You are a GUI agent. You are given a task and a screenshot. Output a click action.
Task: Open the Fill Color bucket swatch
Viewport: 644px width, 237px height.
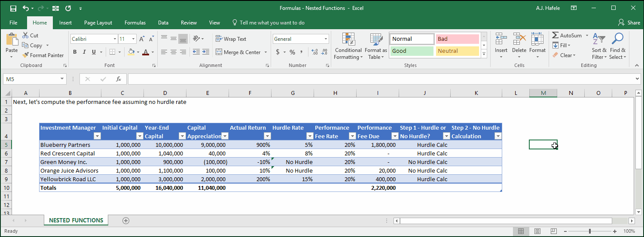point(131,52)
